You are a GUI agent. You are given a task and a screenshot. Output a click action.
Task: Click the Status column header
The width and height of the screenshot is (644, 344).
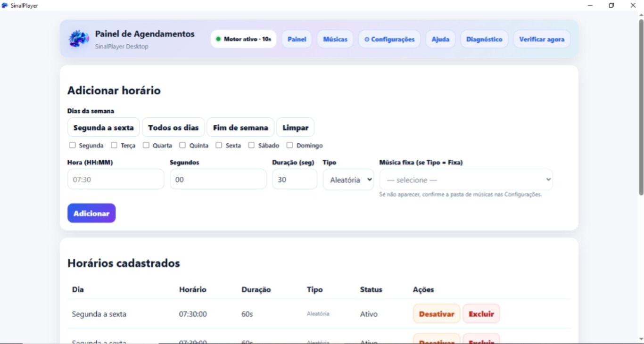pyautogui.click(x=371, y=289)
